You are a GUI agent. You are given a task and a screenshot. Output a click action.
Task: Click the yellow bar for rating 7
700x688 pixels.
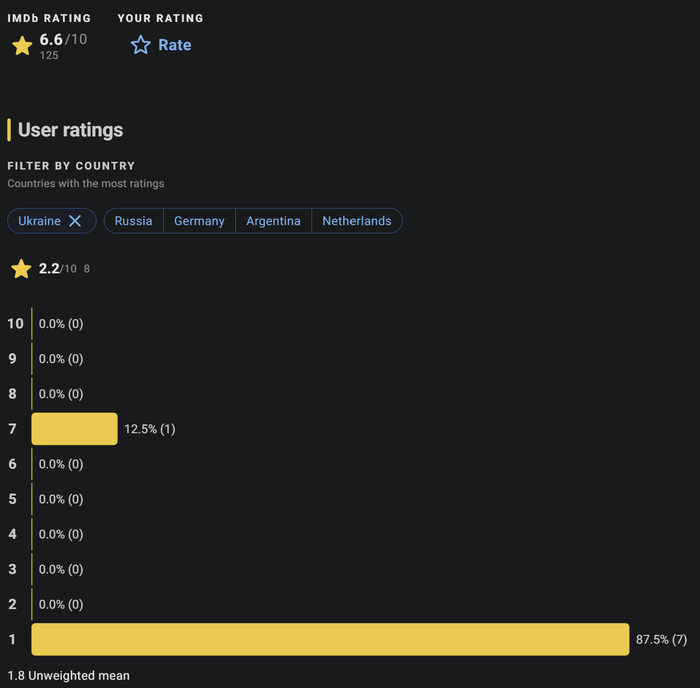75,429
